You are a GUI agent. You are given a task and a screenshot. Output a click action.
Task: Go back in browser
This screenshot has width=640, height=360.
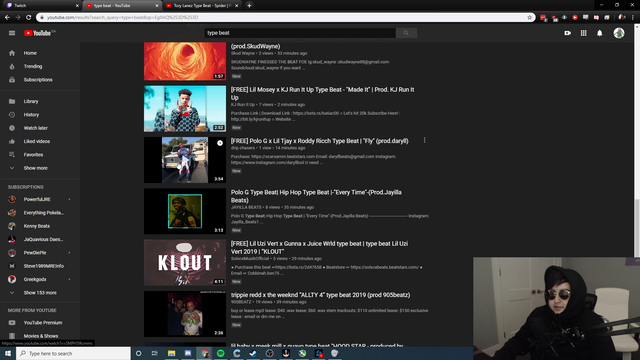[x=7, y=17]
